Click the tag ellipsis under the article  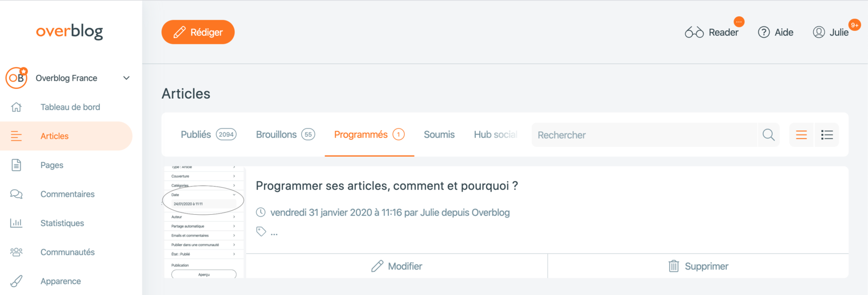tap(274, 234)
